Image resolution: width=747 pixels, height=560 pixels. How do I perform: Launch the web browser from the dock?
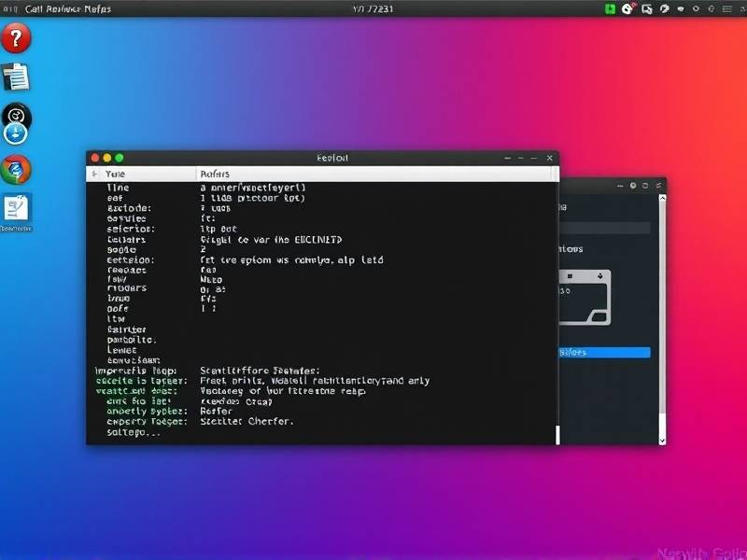[17, 171]
